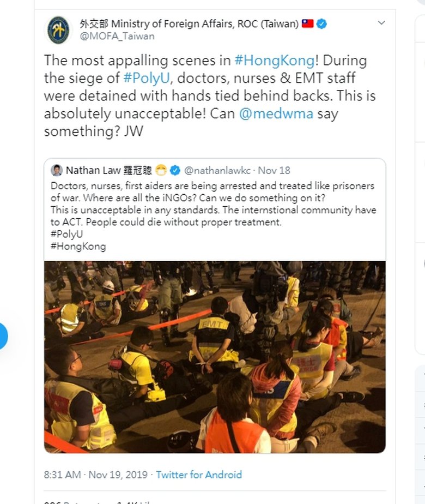Click the 8:31 AM · Nov 19, 2019 timestamp
Screen dimensions: 425x504
(x=95, y=475)
